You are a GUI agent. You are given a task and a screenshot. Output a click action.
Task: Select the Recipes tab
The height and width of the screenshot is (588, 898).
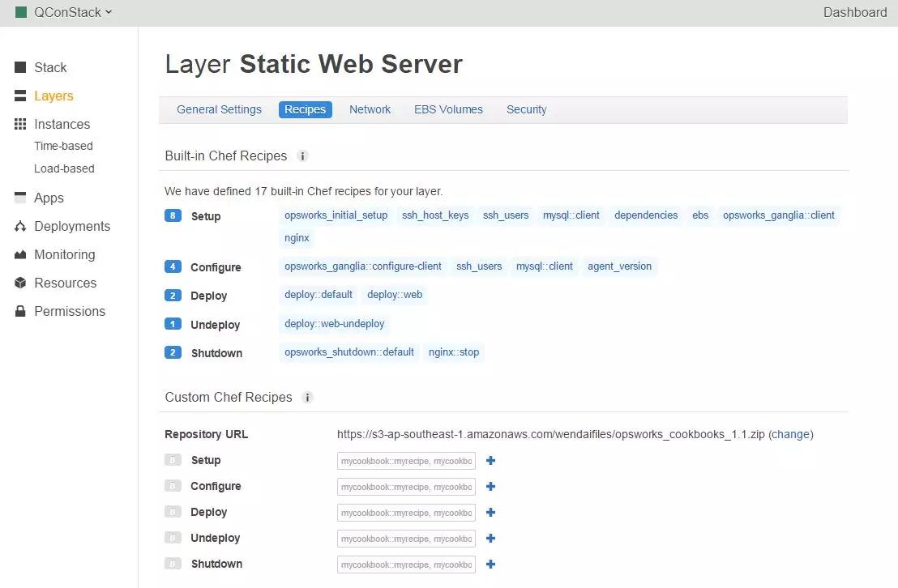pos(306,109)
